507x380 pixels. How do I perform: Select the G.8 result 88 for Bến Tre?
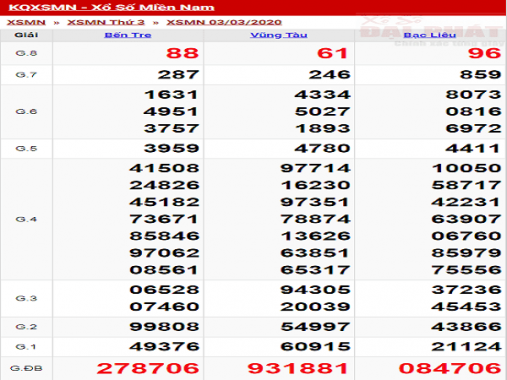(183, 53)
